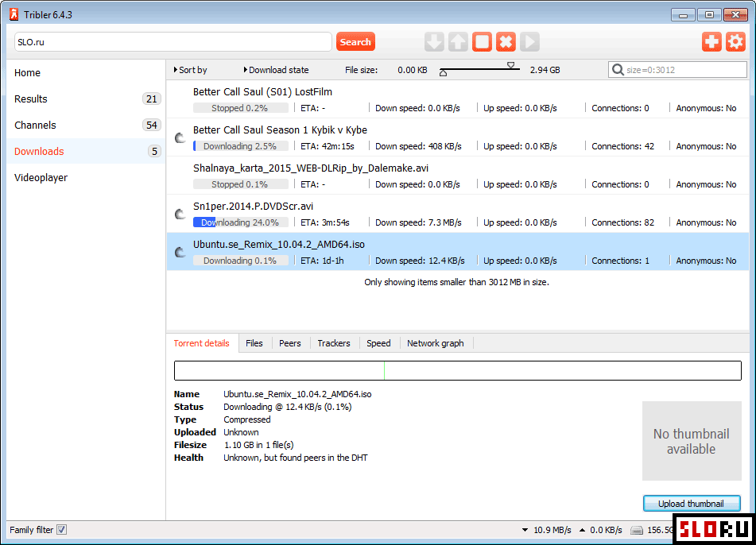The height and width of the screenshot is (545, 756).
Task: Click Filesize 1.10 GB in 1 file(s)
Action: tap(258, 445)
